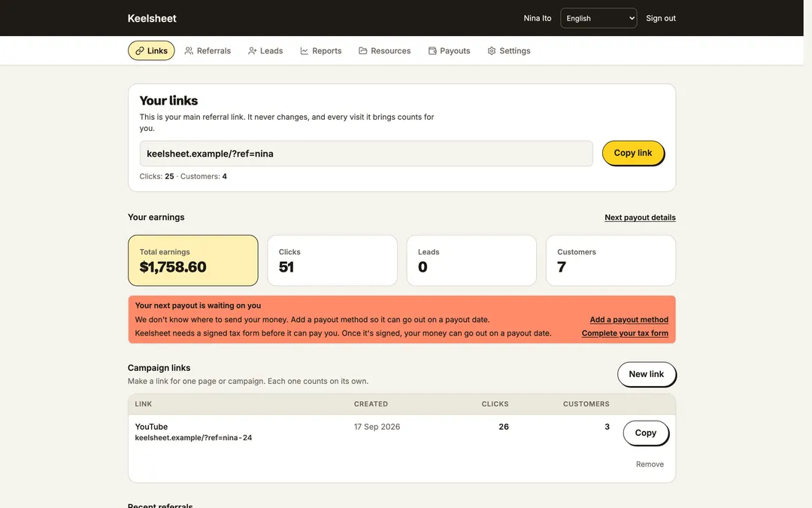Open the Resources tab

tap(385, 51)
